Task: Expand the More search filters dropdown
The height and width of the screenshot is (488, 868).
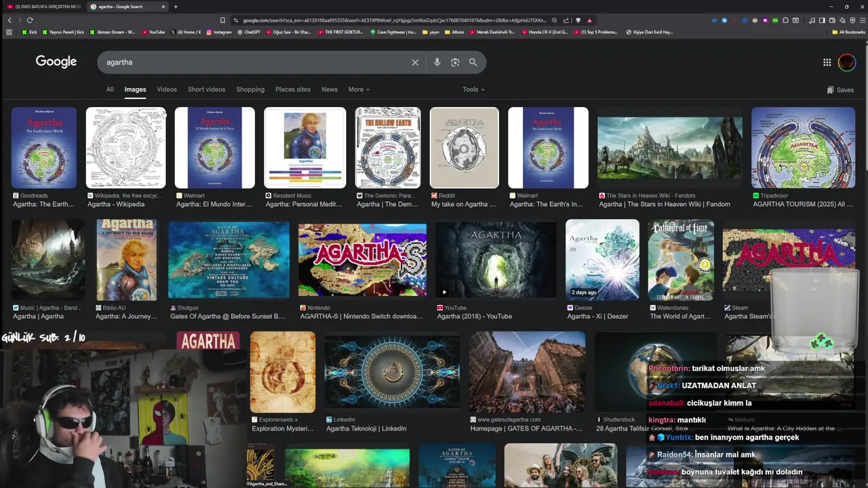Action: click(x=359, y=89)
